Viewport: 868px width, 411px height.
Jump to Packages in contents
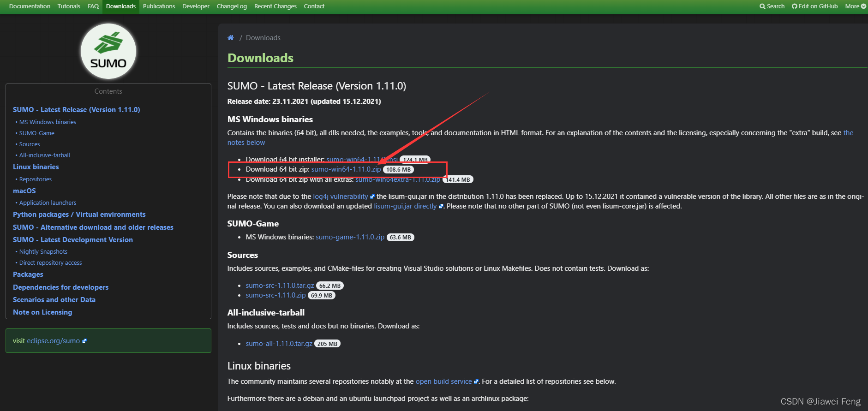point(28,274)
